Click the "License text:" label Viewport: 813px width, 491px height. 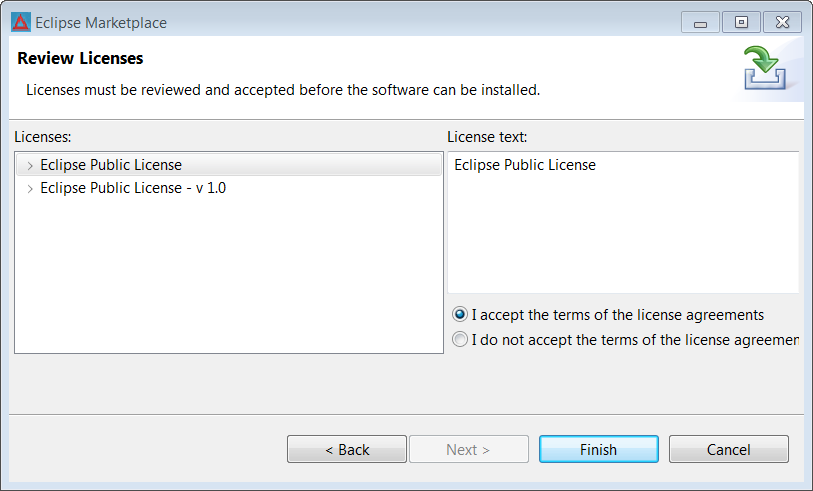pyautogui.click(x=487, y=137)
